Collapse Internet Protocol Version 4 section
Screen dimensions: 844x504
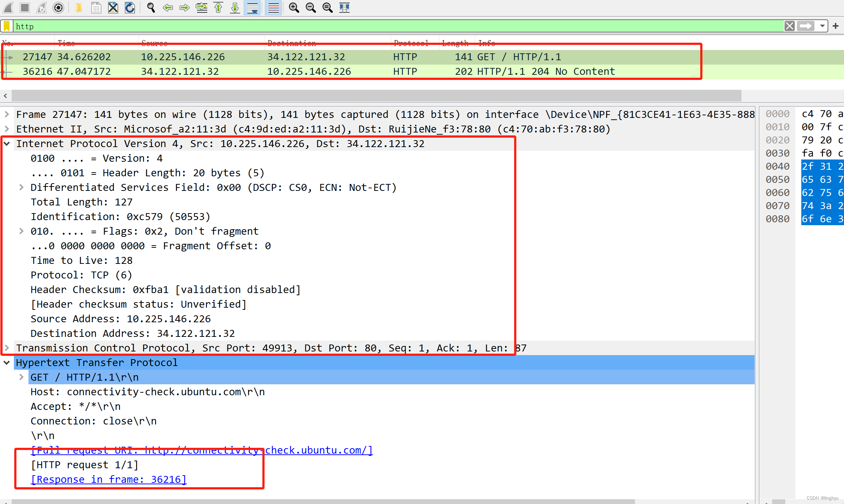(7, 143)
